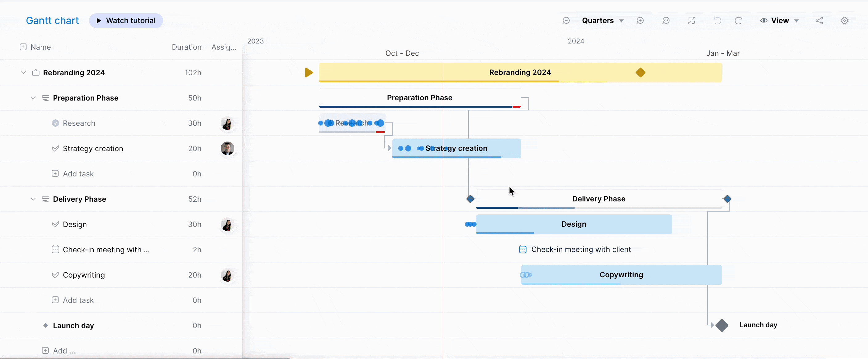This screenshot has width=868, height=359.
Task: Select the Preparation Phase summary bar
Action: pyautogui.click(x=420, y=98)
